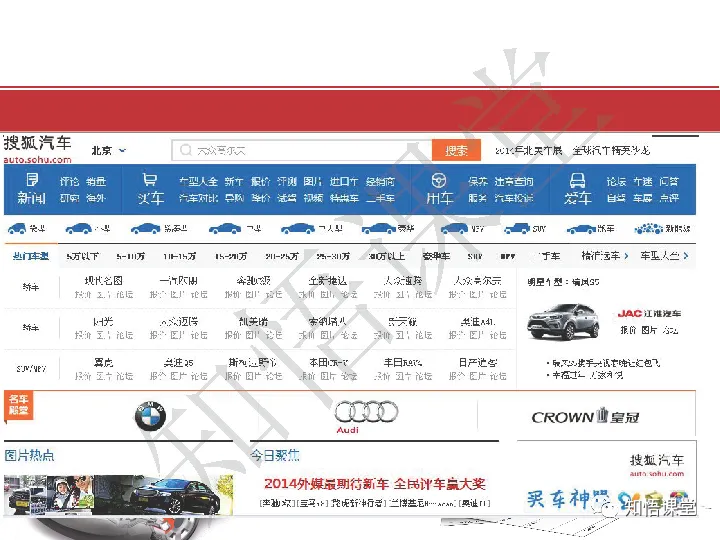The height and width of the screenshot is (540, 720).
Task: Open the BMW logo brand link
Action: pyautogui.click(x=150, y=416)
